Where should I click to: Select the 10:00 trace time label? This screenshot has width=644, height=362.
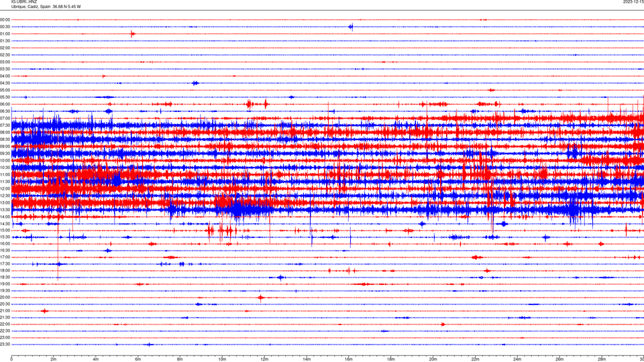point(5,160)
